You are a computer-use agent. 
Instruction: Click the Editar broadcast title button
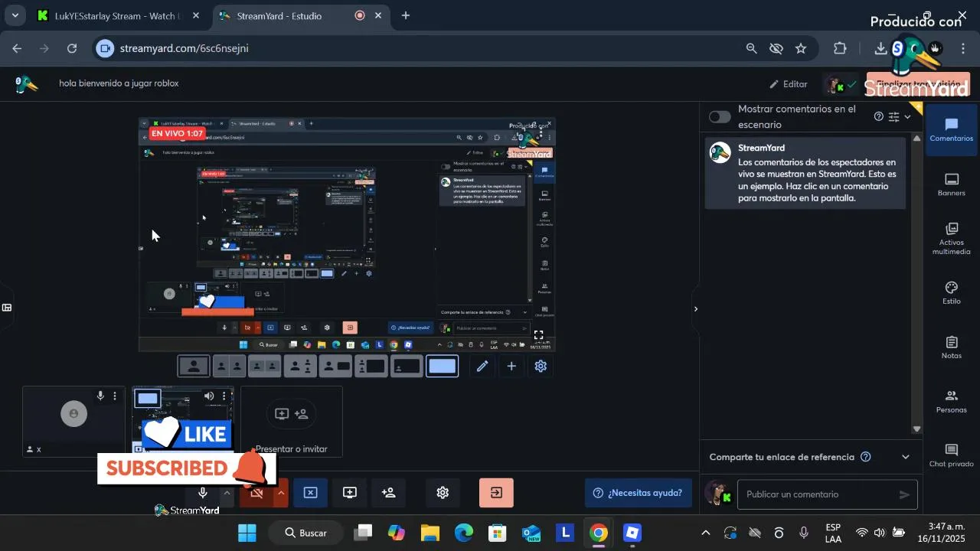coord(788,84)
